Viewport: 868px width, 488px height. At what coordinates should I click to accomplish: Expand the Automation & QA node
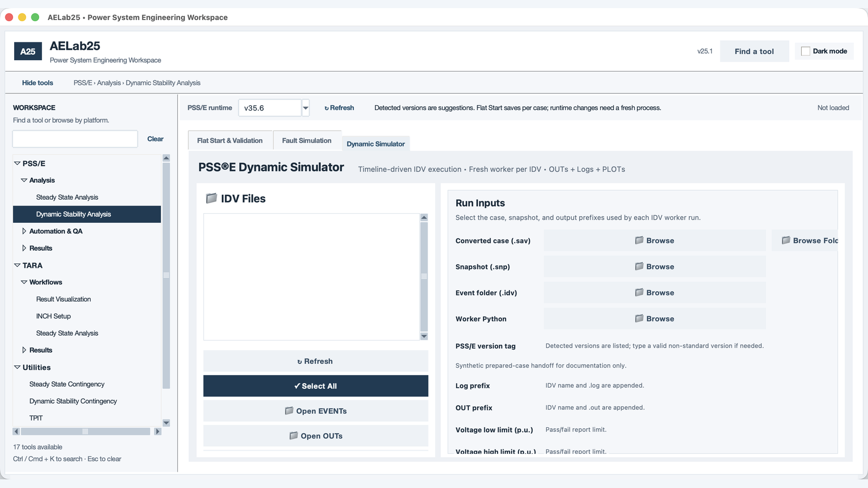tap(24, 231)
